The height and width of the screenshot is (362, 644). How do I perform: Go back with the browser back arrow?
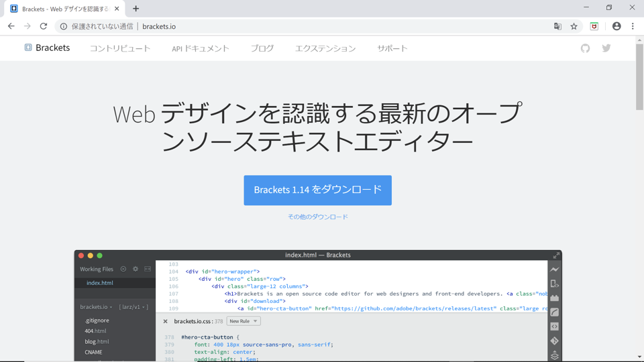click(x=11, y=26)
